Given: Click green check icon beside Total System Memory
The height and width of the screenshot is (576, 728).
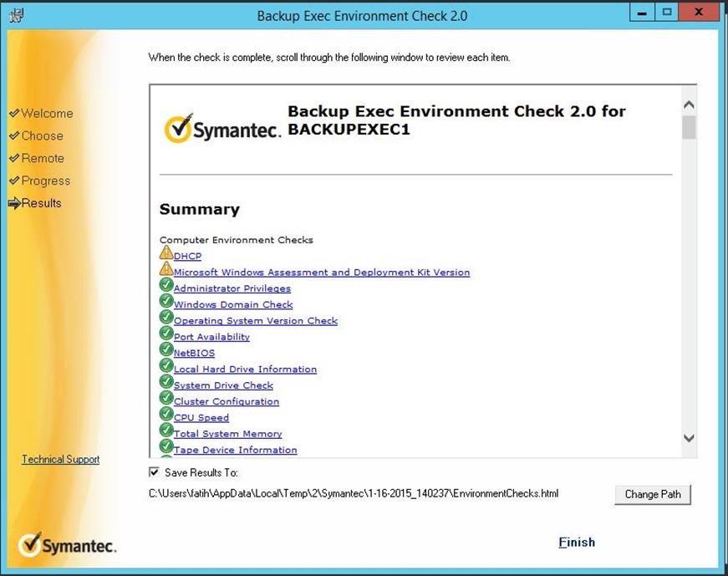Looking at the screenshot, I should [166, 431].
